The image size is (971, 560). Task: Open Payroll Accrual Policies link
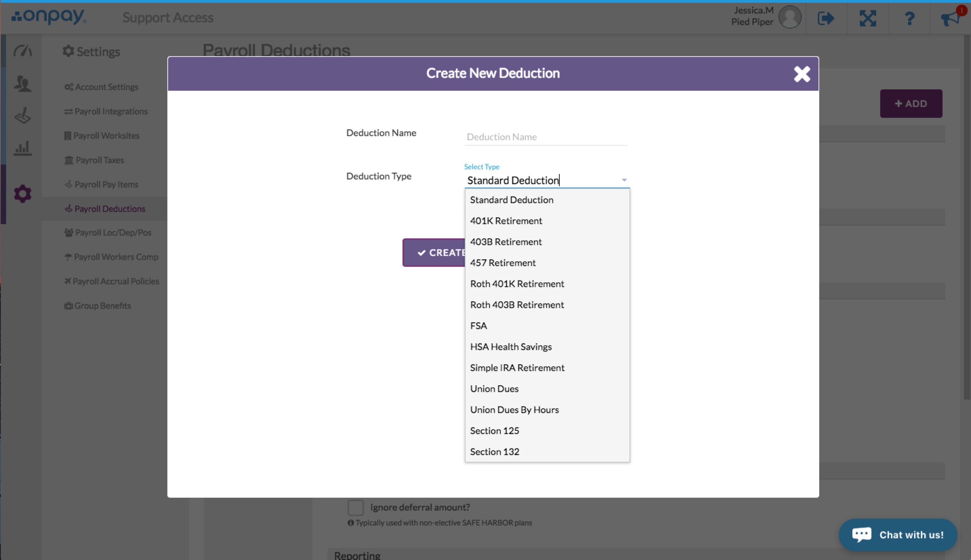click(111, 281)
